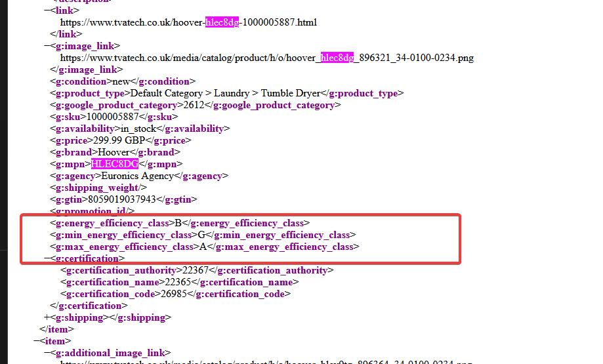Click the Hoover brand value
The width and height of the screenshot is (603, 364).
[114, 152]
